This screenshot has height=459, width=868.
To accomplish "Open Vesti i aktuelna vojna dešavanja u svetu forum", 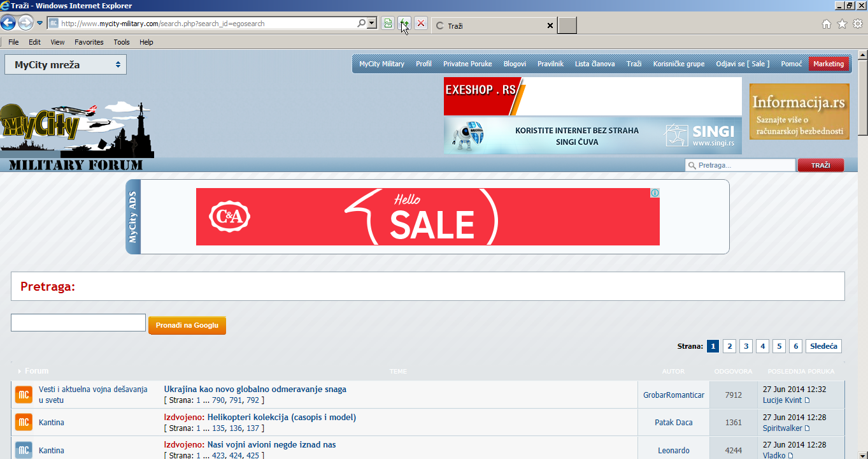I will coord(93,395).
